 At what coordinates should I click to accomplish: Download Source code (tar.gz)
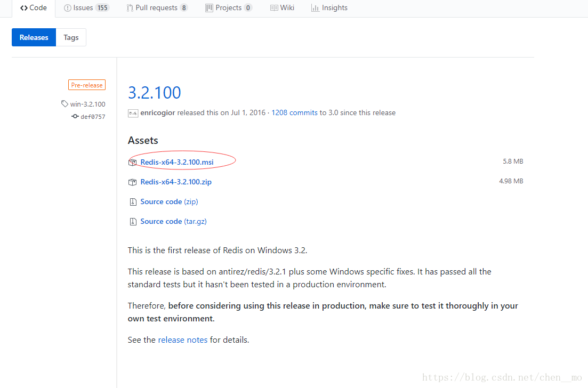(174, 222)
